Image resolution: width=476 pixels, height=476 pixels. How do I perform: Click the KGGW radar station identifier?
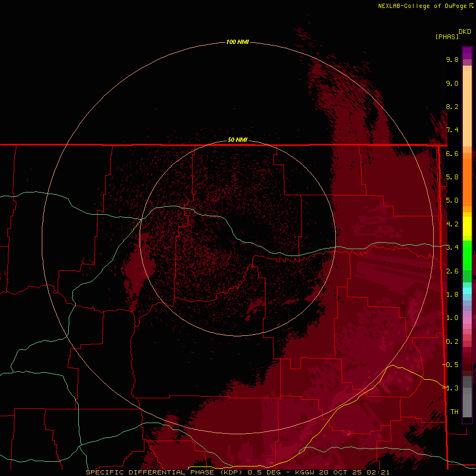[305, 472]
